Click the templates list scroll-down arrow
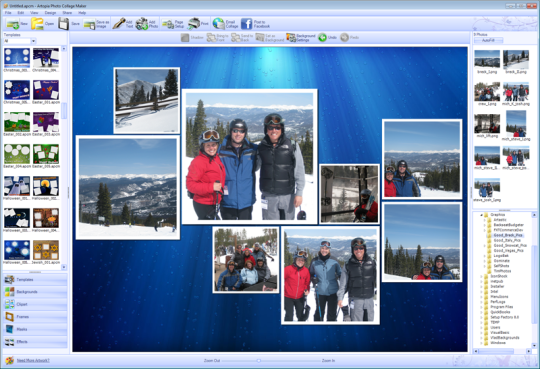This screenshot has width=540, height=369. click(x=64, y=267)
